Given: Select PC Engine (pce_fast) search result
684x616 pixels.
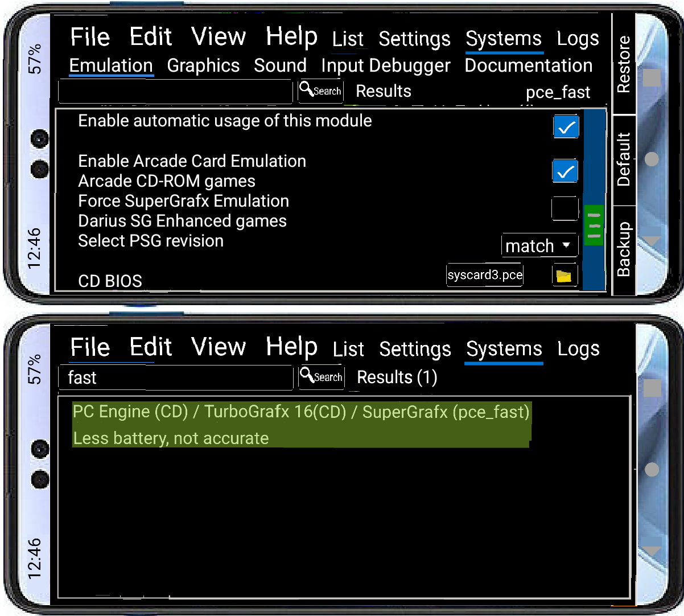Looking at the screenshot, I should (301, 412).
